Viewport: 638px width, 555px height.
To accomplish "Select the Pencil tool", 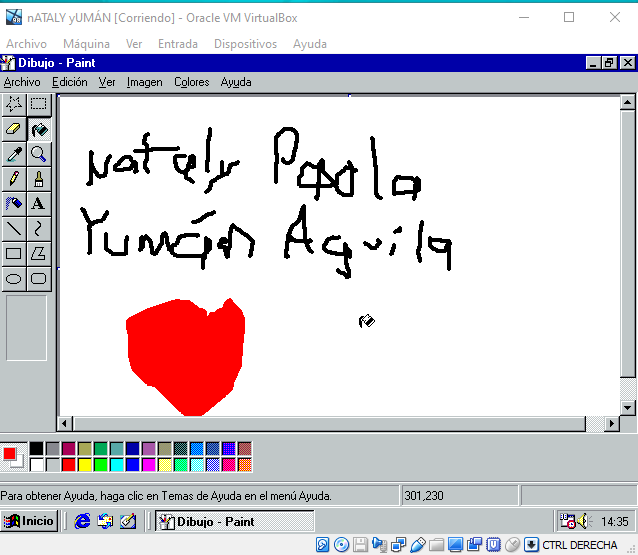I will point(14,179).
